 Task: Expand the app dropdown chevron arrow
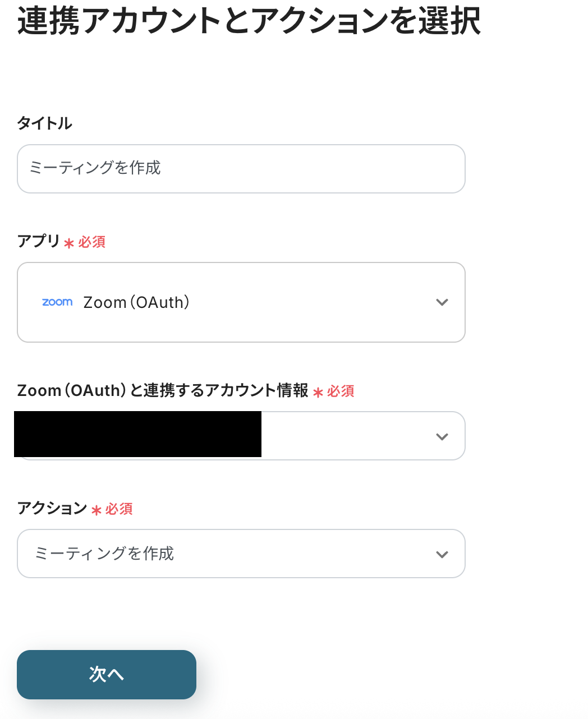(x=442, y=302)
